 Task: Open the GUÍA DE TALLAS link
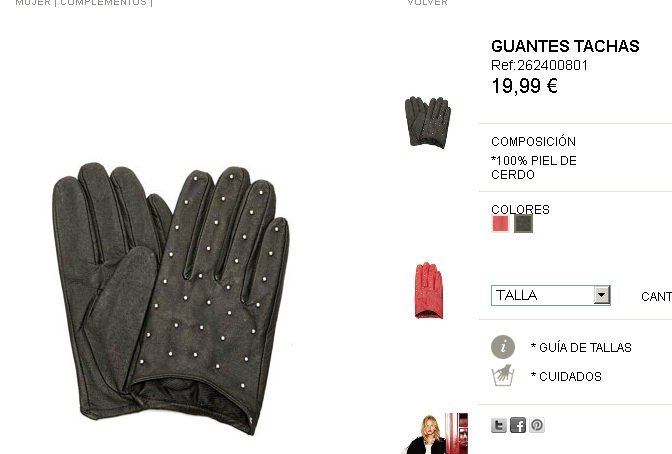click(581, 347)
